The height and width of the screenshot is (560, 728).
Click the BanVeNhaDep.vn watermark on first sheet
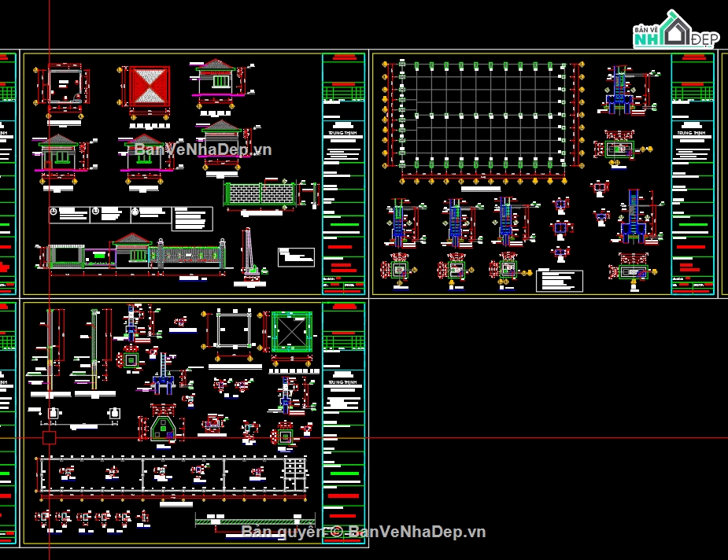(x=203, y=149)
